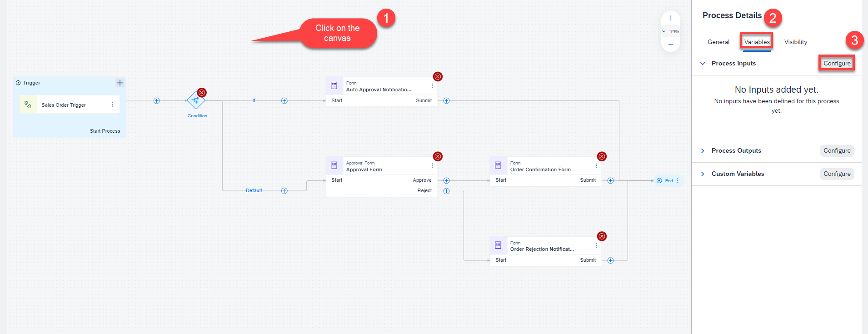Image resolution: width=868 pixels, height=334 pixels.
Task: Click Configure for Process Outputs
Action: (837, 150)
